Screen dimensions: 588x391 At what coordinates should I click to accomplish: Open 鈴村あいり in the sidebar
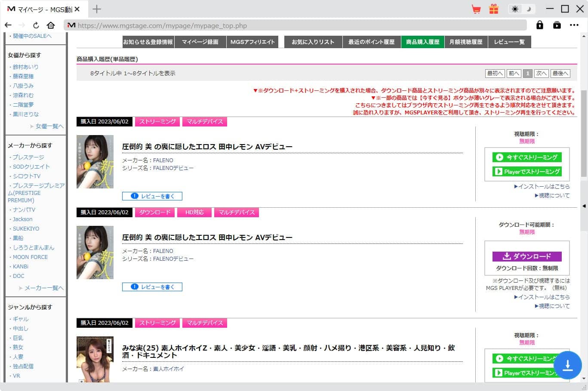pyautogui.click(x=25, y=67)
